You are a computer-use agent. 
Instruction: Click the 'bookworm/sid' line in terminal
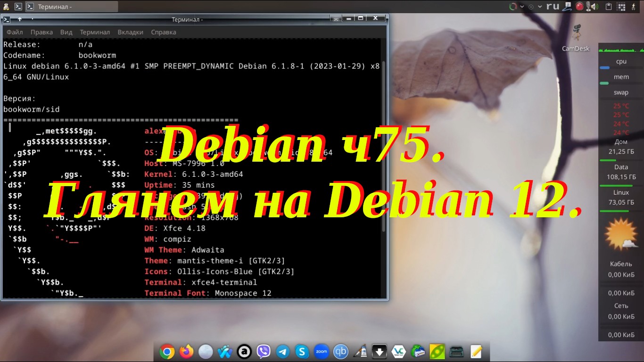[32, 109]
